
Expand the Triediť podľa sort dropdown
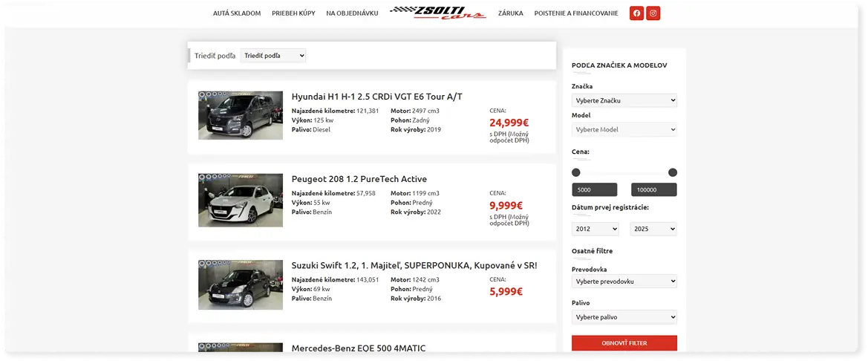tap(273, 56)
